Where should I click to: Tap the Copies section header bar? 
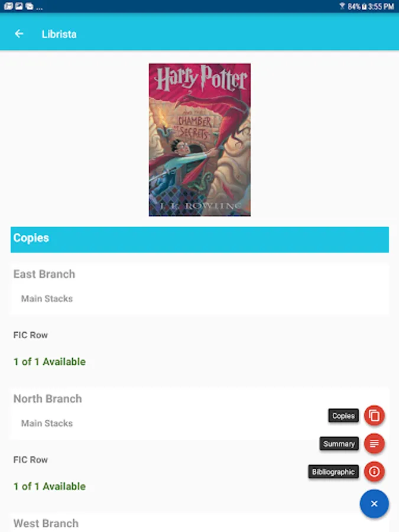(200, 239)
